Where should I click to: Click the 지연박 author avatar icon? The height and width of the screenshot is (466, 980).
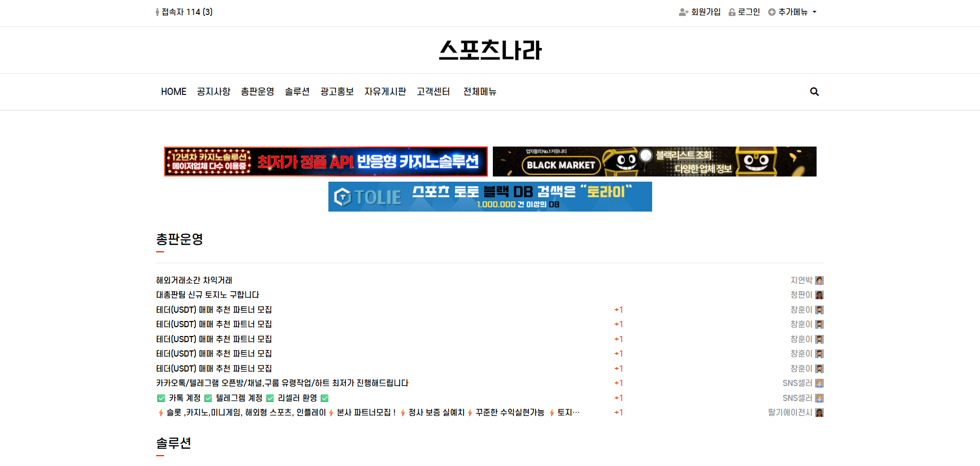(819, 280)
